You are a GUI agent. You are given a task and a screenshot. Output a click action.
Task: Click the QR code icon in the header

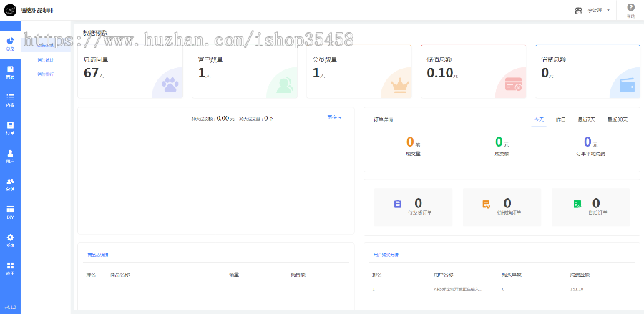578,10
